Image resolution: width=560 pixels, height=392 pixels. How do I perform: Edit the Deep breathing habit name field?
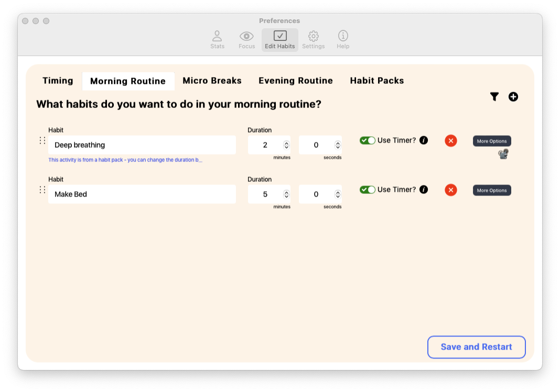pyautogui.click(x=142, y=145)
